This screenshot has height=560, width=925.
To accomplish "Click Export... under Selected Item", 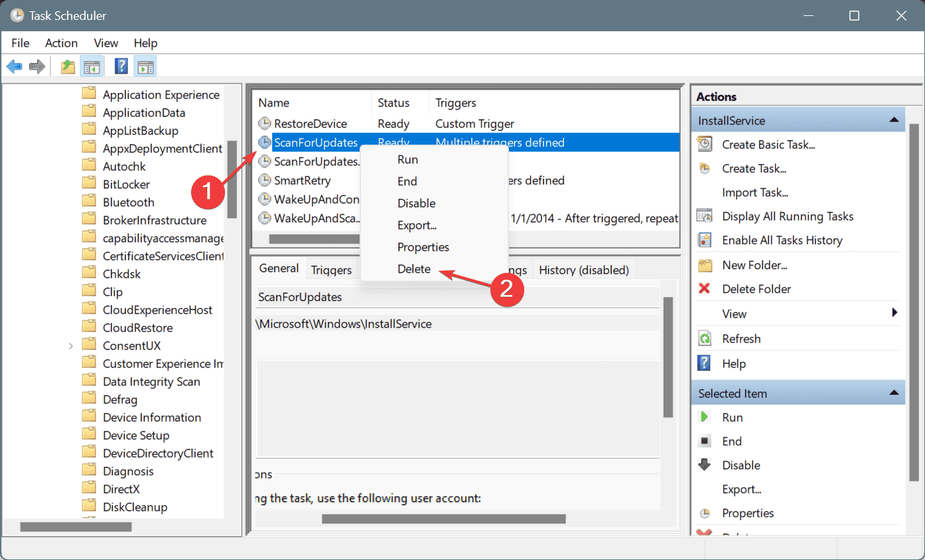I will tap(741, 489).
